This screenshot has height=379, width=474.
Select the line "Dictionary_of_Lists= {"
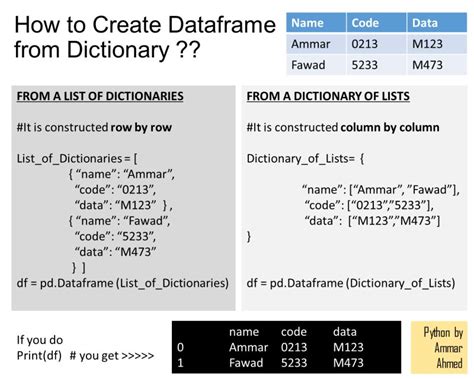(305, 159)
